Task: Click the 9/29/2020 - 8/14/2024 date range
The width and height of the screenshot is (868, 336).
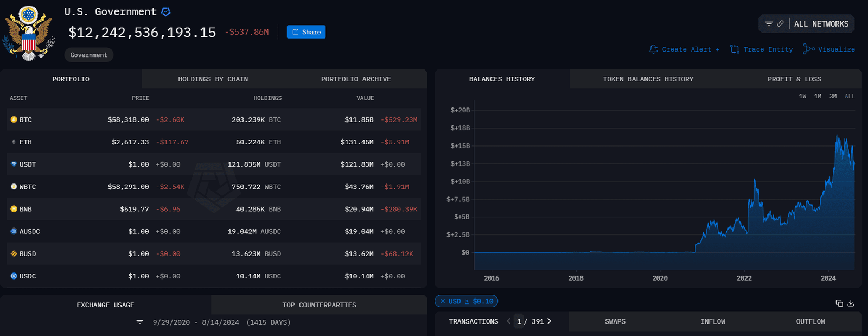Action: pos(196,322)
